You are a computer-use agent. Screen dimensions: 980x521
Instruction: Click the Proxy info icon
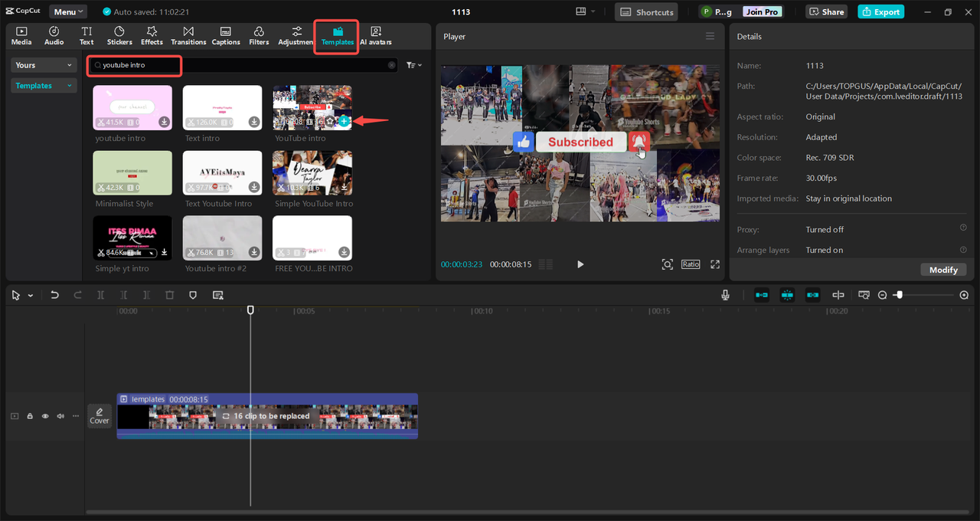pos(963,228)
